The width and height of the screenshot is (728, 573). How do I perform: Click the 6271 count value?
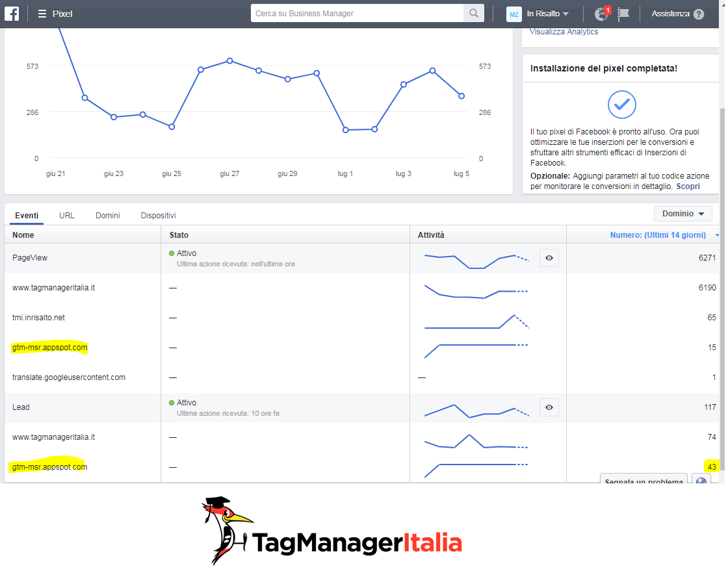coord(707,258)
